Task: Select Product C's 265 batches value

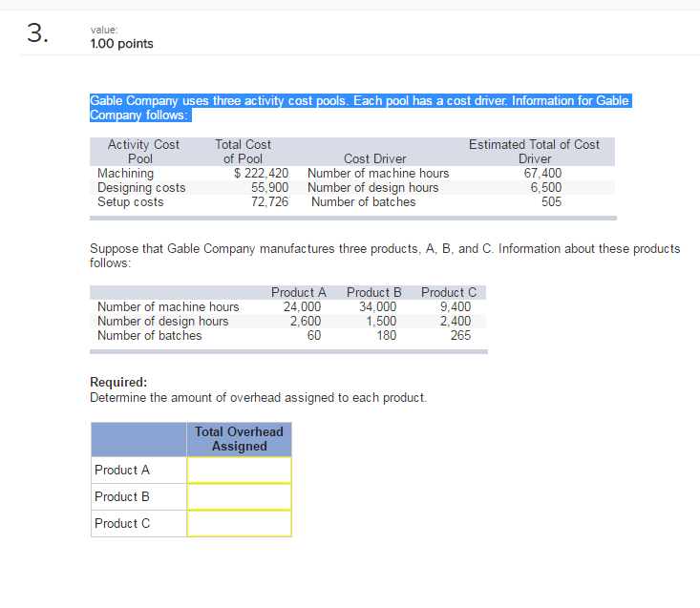Action: click(x=459, y=335)
